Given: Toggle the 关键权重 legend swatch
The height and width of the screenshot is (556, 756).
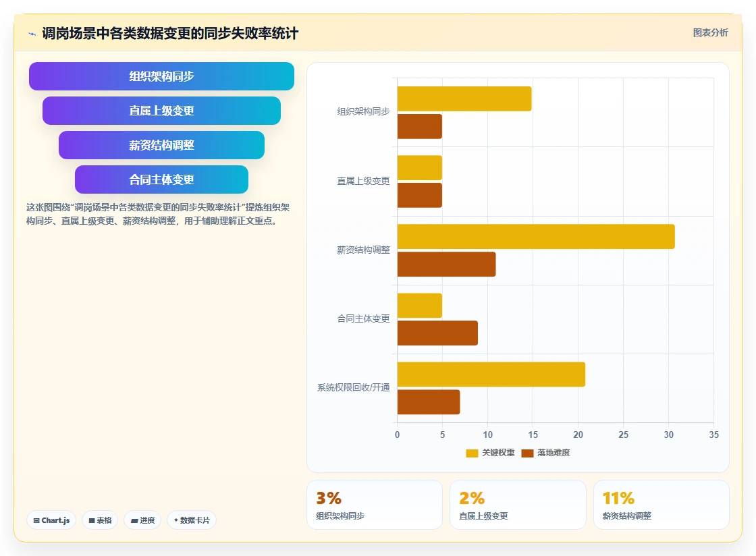Looking at the screenshot, I should (472, 453).
